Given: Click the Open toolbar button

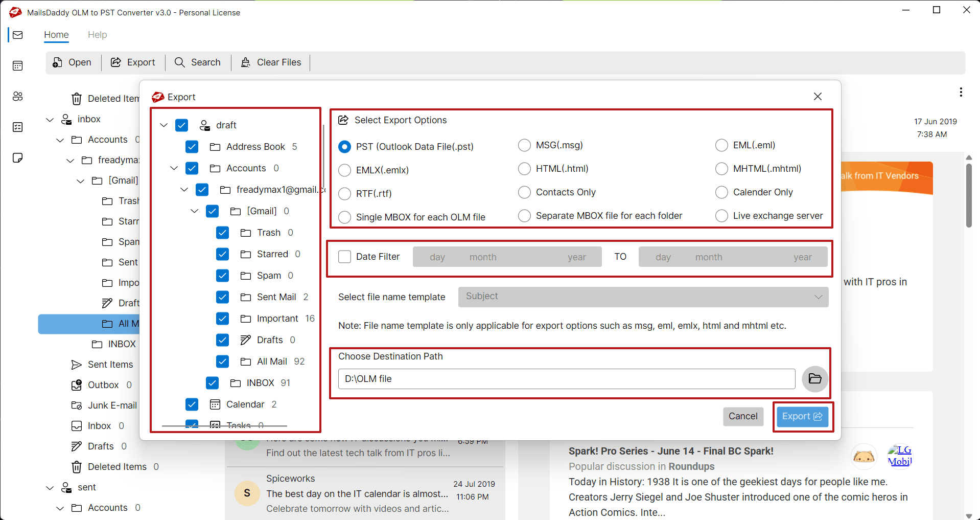Looking at the screenshot, I should [x=72, y=62].
